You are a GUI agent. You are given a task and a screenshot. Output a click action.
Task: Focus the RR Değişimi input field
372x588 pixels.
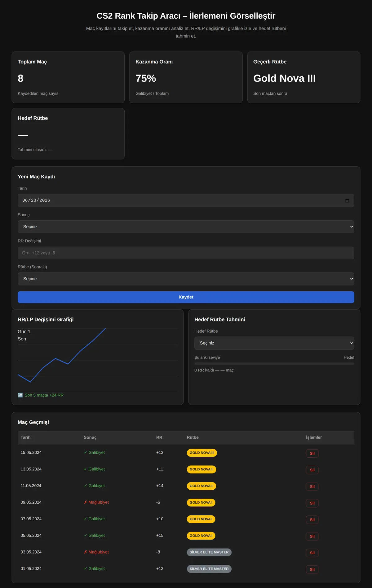point(186,253)
